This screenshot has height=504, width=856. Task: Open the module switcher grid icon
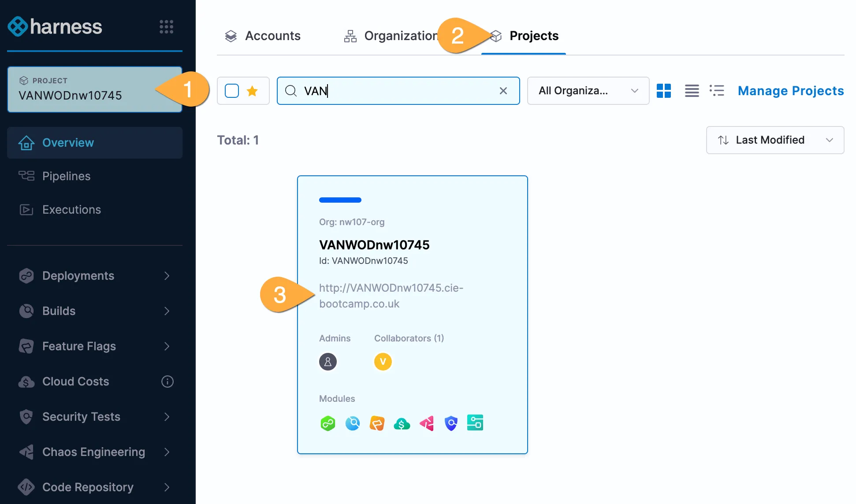pos(166,27)
